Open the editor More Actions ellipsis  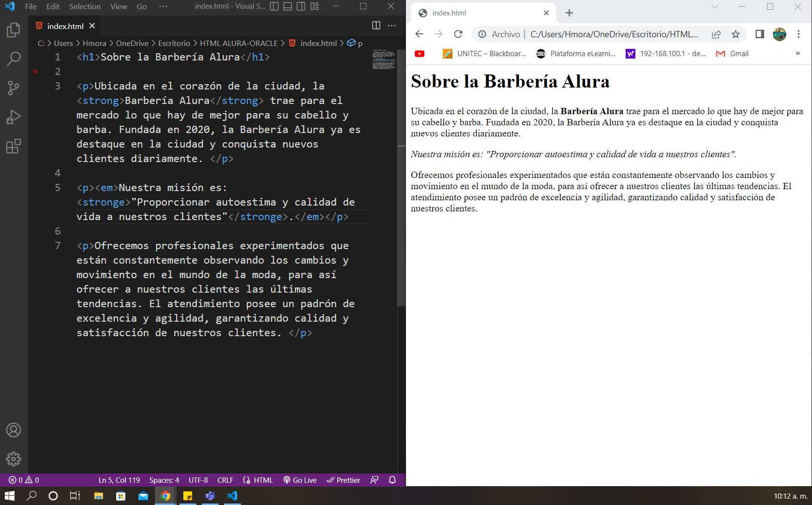(x=392, y=26)
